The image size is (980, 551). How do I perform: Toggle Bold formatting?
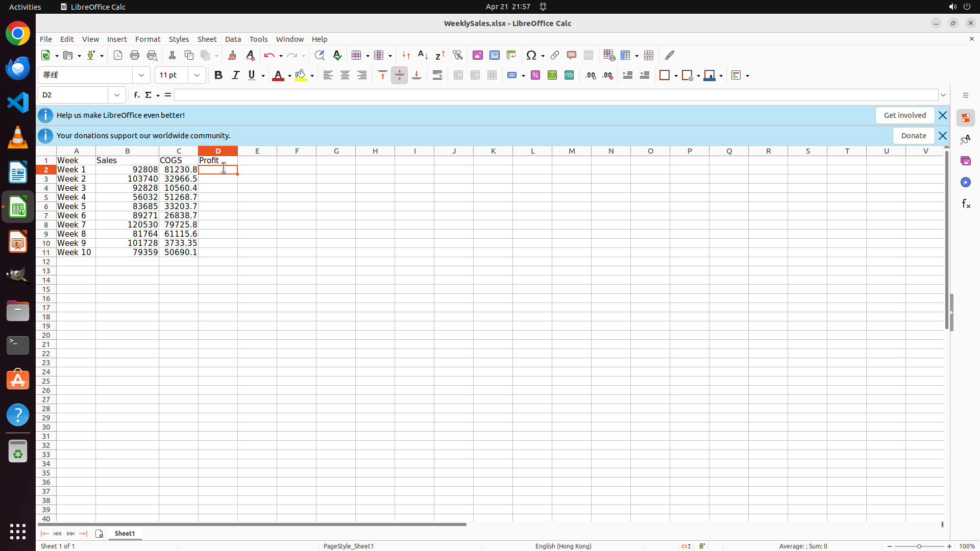(x=218, y=75)
